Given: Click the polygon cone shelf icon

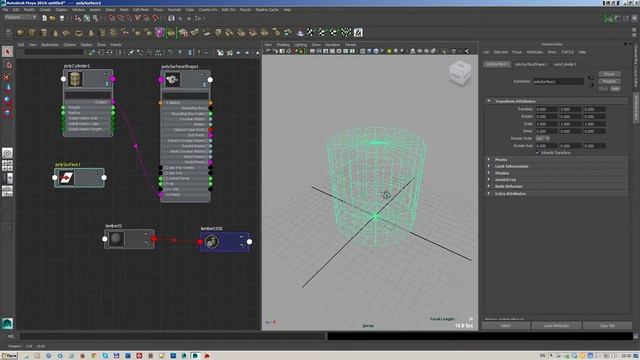Looking at the screenshot, I should [x=55, y=33].
